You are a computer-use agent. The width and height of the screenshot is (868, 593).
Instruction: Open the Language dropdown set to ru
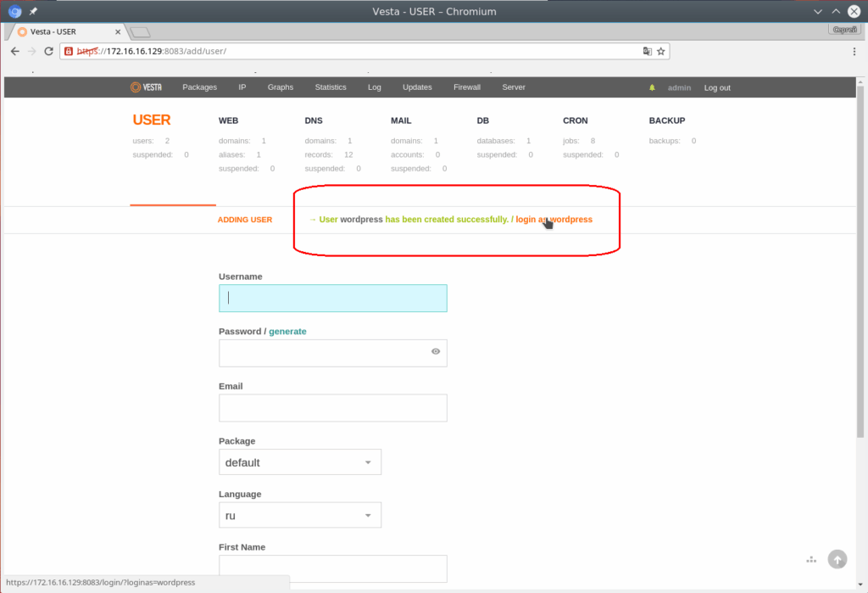pos(300,515)
